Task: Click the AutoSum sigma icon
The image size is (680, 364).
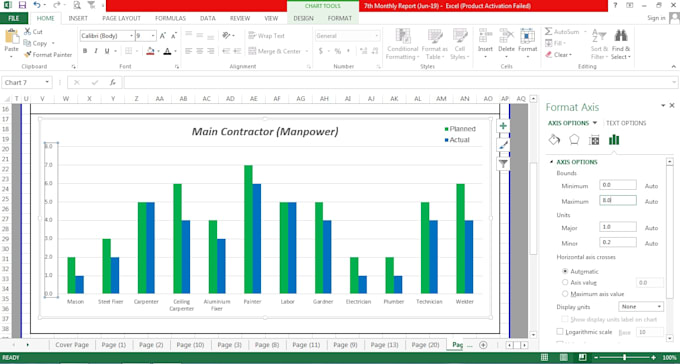Action: click(x=549, y=32)
